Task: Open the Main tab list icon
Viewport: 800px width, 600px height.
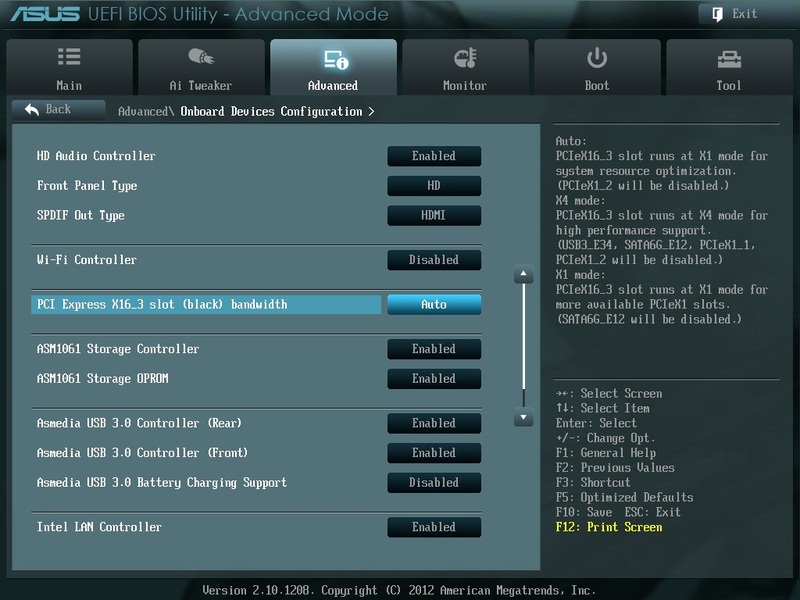Action: coord(69,58)
